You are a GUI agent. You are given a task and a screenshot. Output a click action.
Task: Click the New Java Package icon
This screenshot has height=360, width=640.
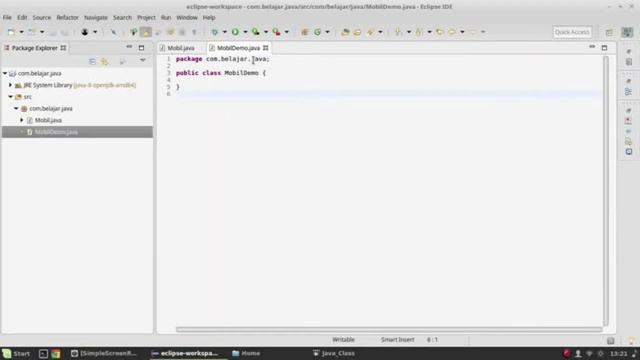click(305, 32)
